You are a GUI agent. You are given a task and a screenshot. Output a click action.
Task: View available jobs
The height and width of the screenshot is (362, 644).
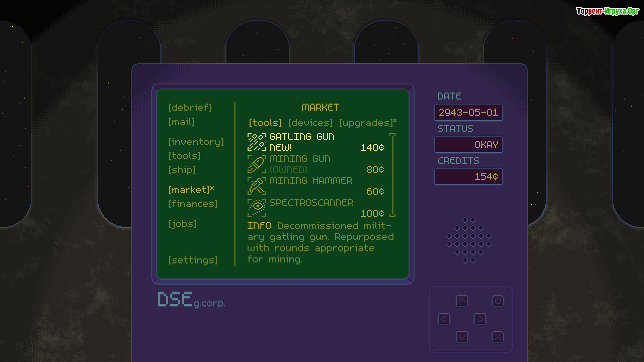coord(183,224)
